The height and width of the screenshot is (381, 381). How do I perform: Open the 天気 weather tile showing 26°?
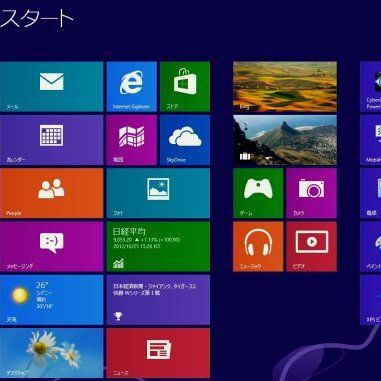coord(52,300)
